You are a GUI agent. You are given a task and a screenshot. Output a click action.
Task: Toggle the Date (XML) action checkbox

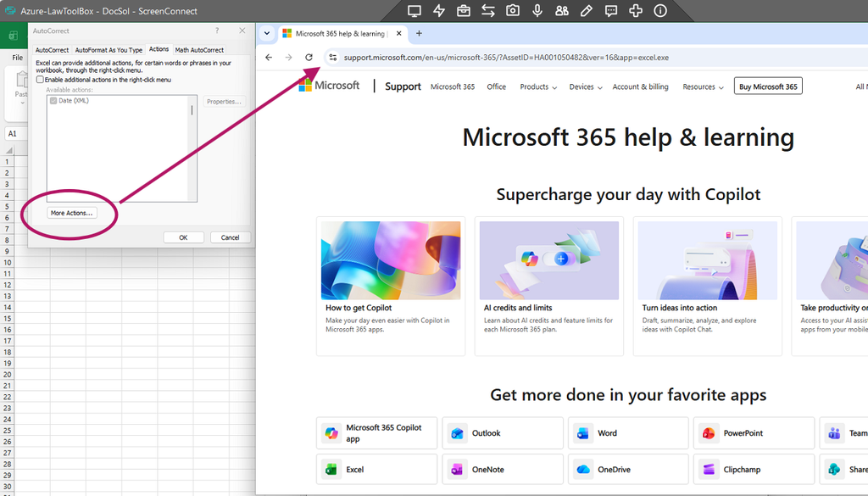[53, 101]
